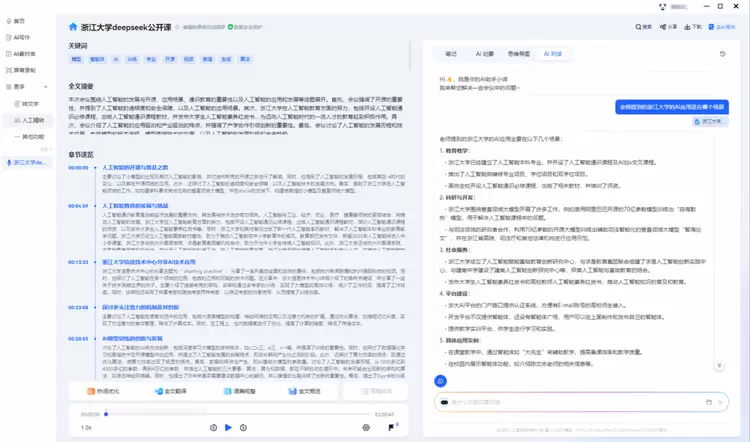The height and width of the screenshot is (442, 750).
Task: Click the 全文翻译 button
Action: (171, 391)
